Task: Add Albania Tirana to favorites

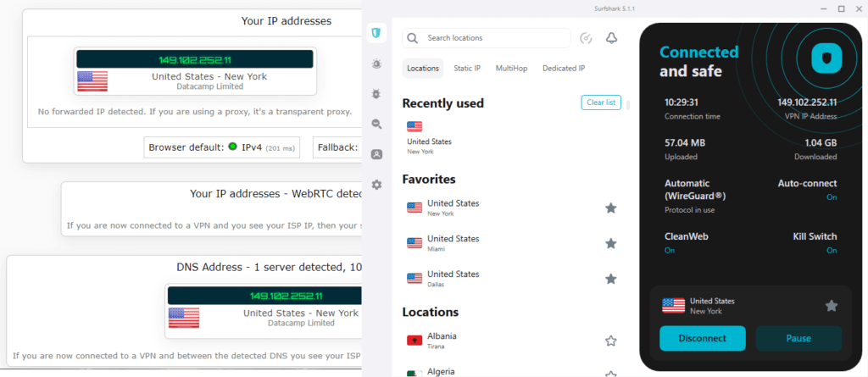Action: pyautogui.click(x=610, y=341)
